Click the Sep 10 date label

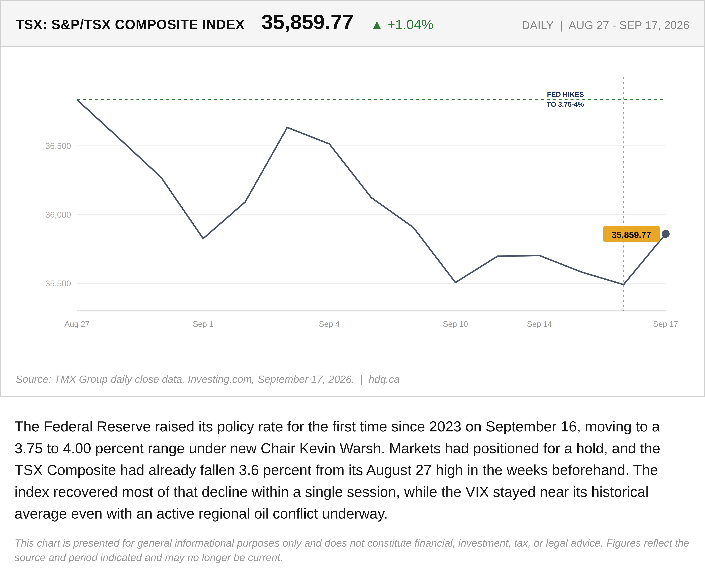pos(455,324)
